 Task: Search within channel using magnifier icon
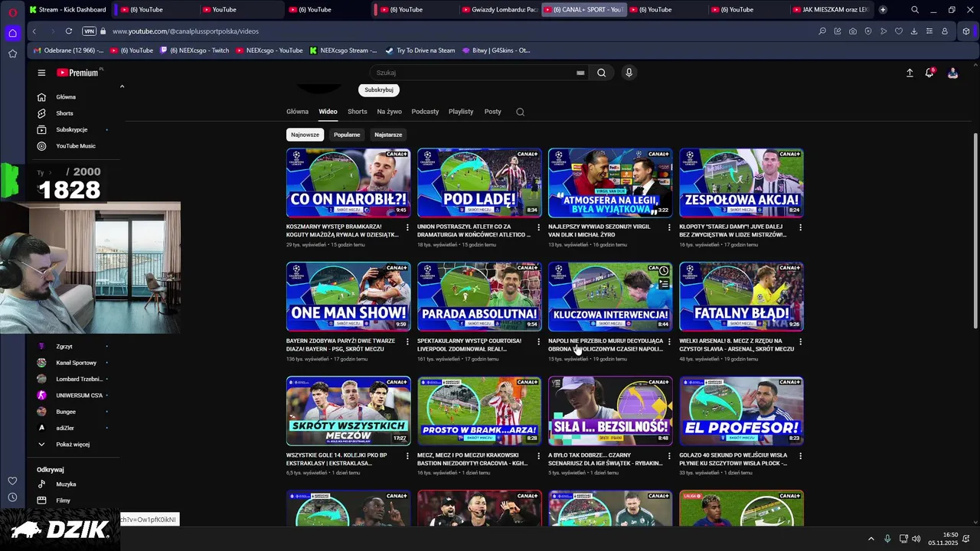[x=520, y=112]
